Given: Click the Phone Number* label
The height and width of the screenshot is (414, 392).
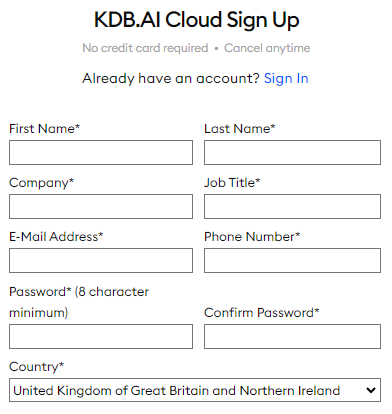Looking at the screenshot, I should coord(252,237).
